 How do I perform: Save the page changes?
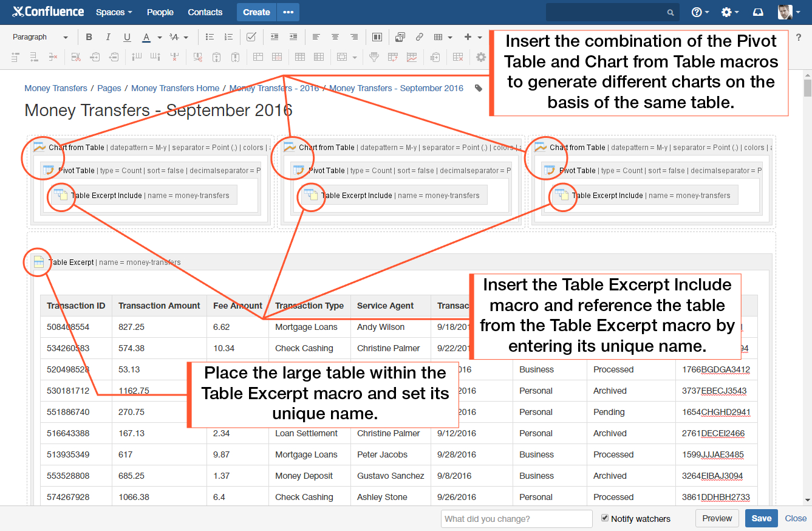761,518
